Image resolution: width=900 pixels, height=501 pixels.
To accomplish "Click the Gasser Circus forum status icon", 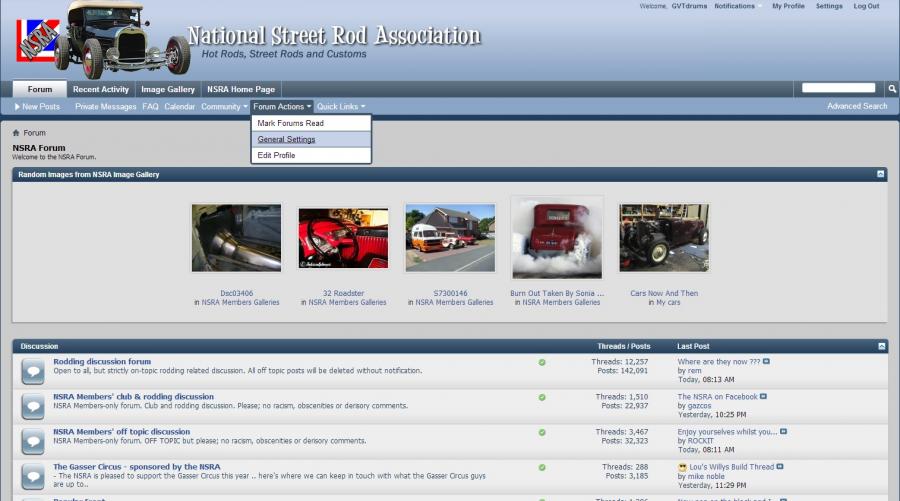I will click(542, 467).
